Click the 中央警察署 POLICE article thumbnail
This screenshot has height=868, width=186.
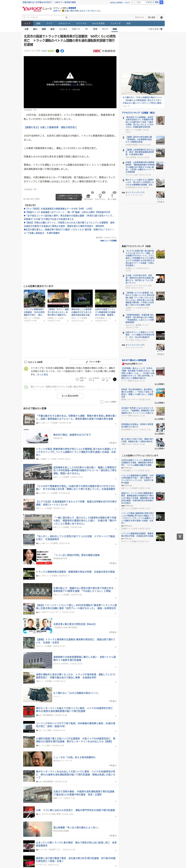point(38,592)
